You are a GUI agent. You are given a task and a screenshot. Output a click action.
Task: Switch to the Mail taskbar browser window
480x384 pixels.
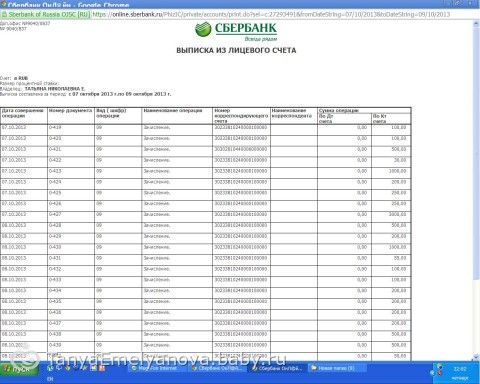[156, 368]
